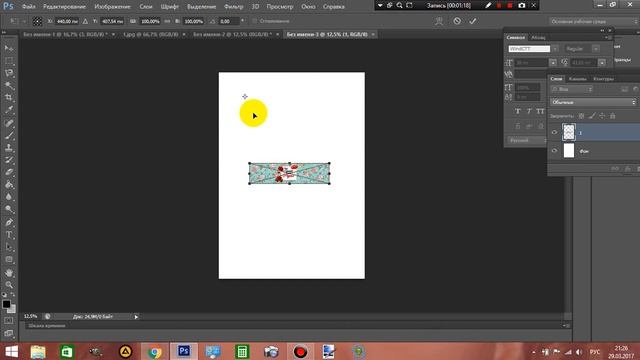Select the Crop tool
Viewport: 640px width, 360px height.
coord(9,98)
